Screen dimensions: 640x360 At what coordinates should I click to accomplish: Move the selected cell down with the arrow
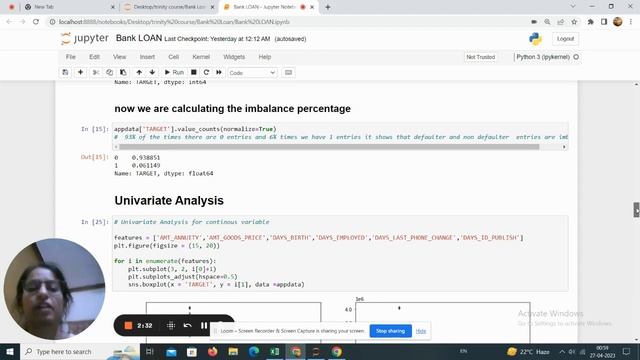pyautogui.click(x=152, y=72)
